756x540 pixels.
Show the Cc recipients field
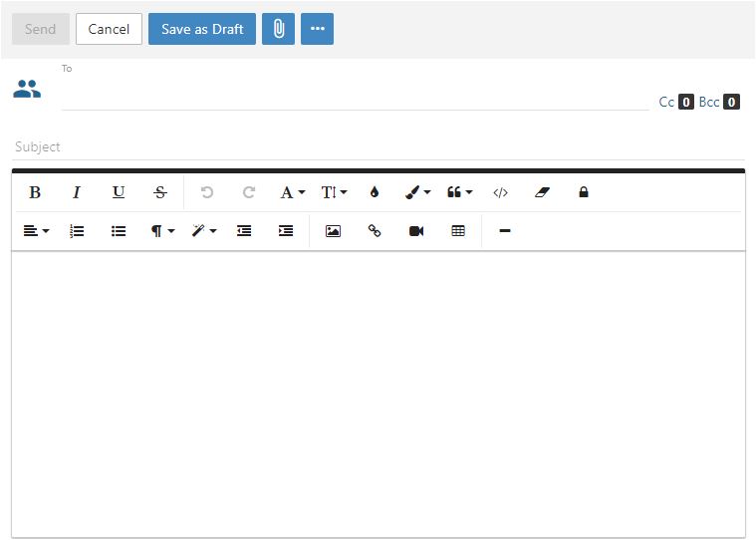click(x=666, y=102)
